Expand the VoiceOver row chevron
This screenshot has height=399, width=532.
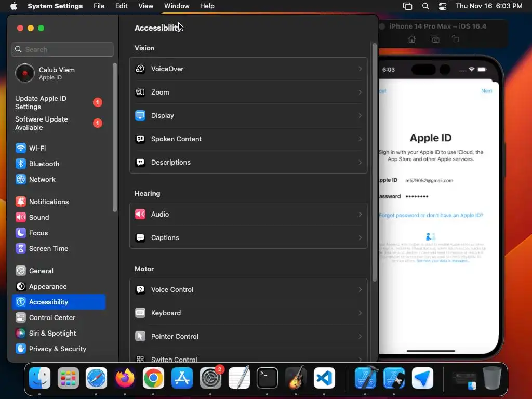point(360,69)
